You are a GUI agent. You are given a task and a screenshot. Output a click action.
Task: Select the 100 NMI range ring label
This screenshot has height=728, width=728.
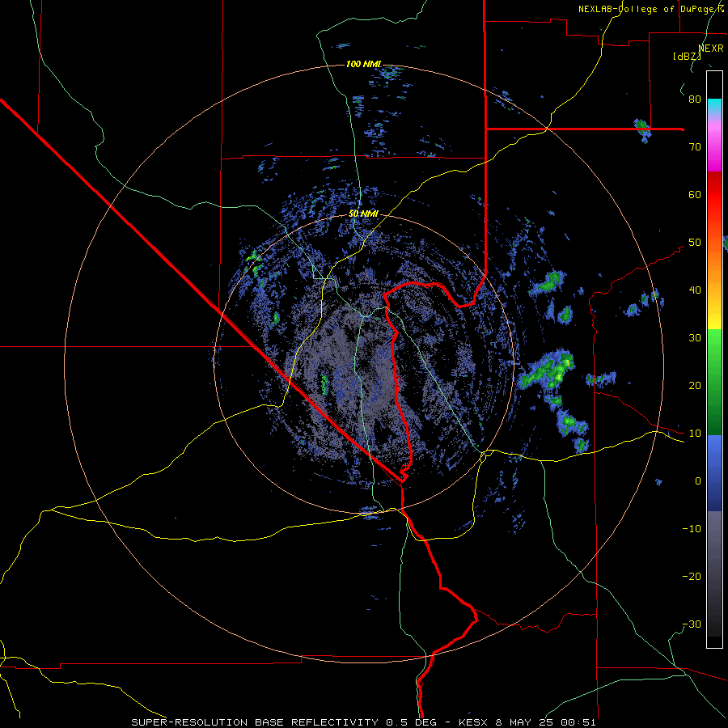pos(363,64)
